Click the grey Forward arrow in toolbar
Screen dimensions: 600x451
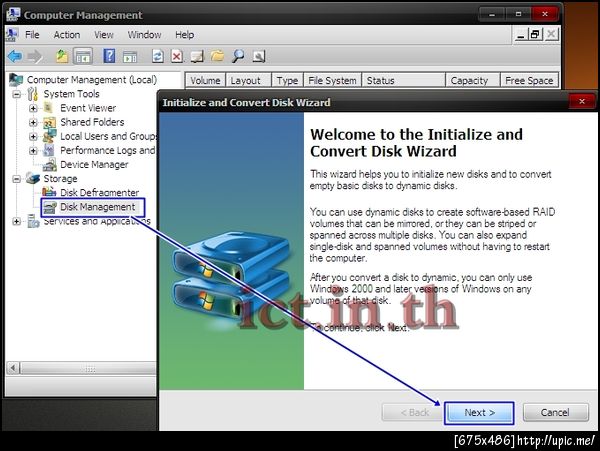coord(34,57)
